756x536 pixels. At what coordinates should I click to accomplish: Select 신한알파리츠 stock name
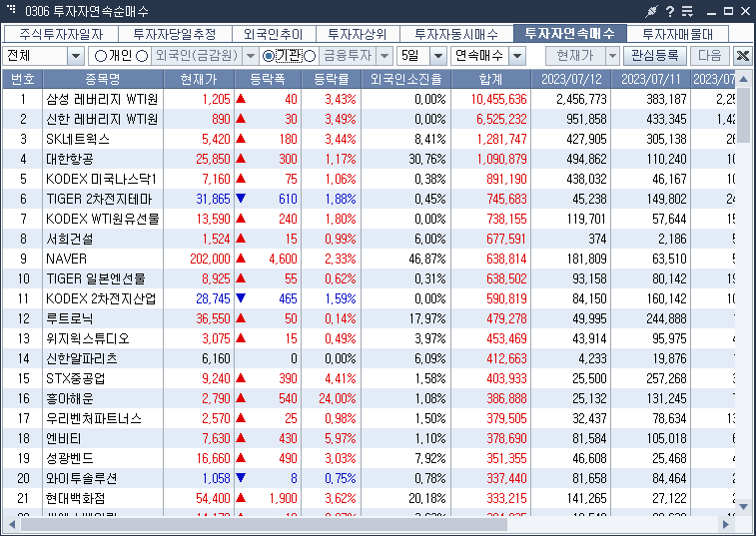tap(82, 358)
